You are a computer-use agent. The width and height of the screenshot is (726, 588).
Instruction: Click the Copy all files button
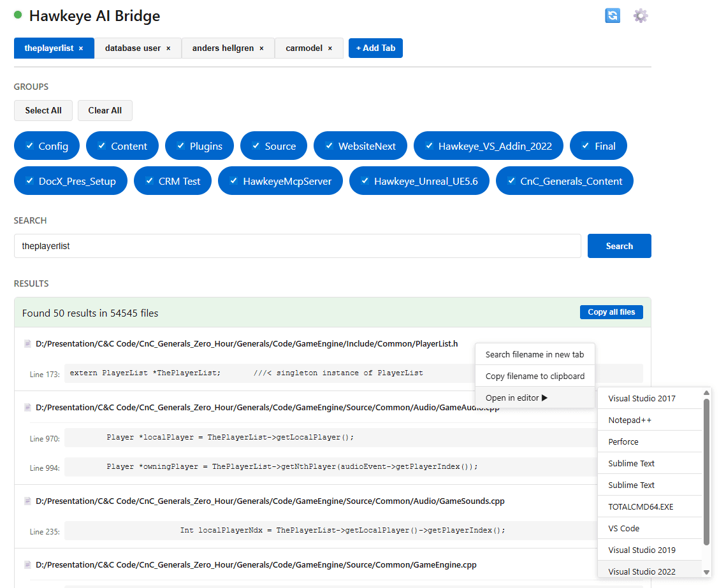tap(611, 312)
